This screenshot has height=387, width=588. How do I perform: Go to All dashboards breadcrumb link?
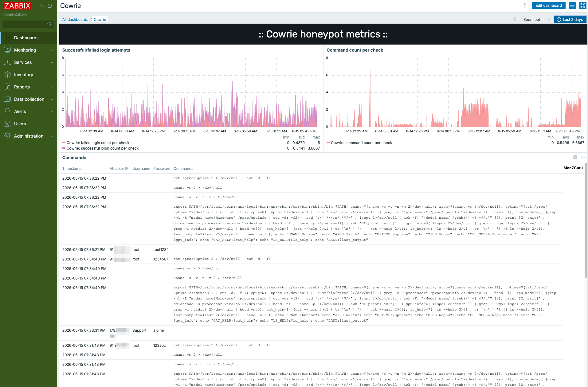[75, 20]
